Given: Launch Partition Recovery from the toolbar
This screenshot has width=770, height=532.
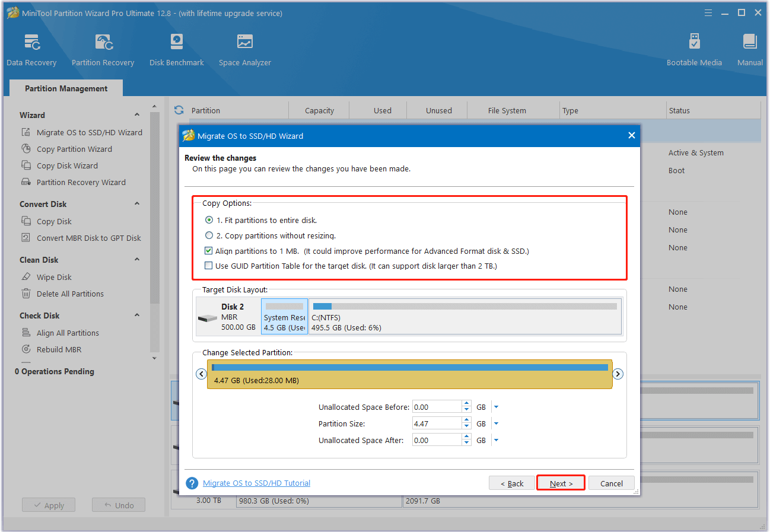Looking at the screenshot, I should [x=103, y=50].
